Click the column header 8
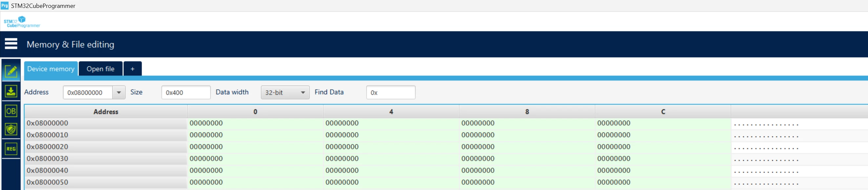 pyautogui.click(x=527, y=112)
